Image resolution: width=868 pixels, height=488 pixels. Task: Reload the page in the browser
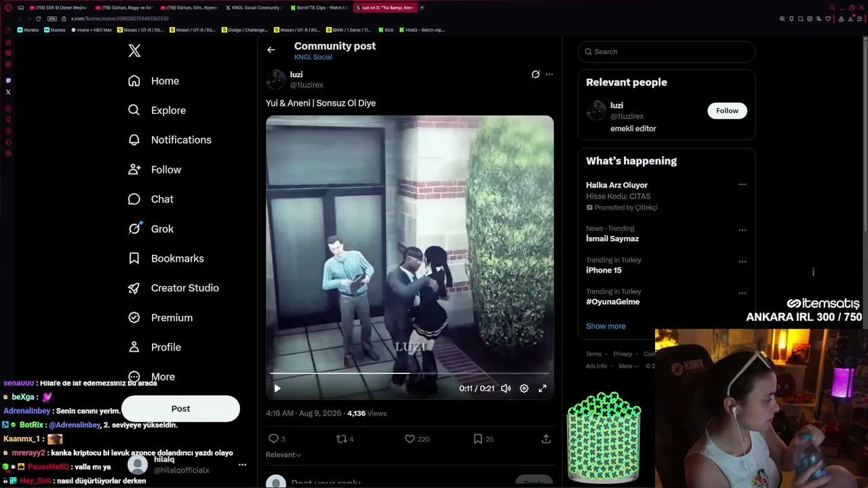[x=38, y=19]
